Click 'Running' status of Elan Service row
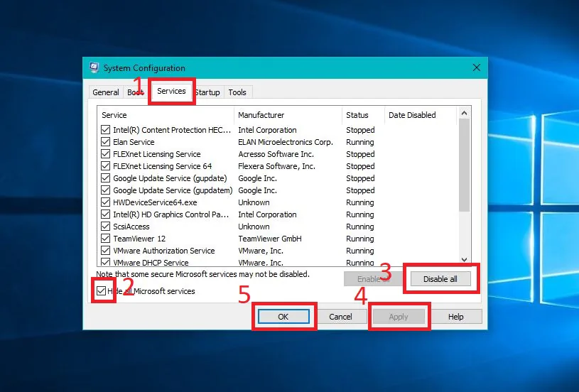Screen dimensions: 579x392 (x=360, y=142)
